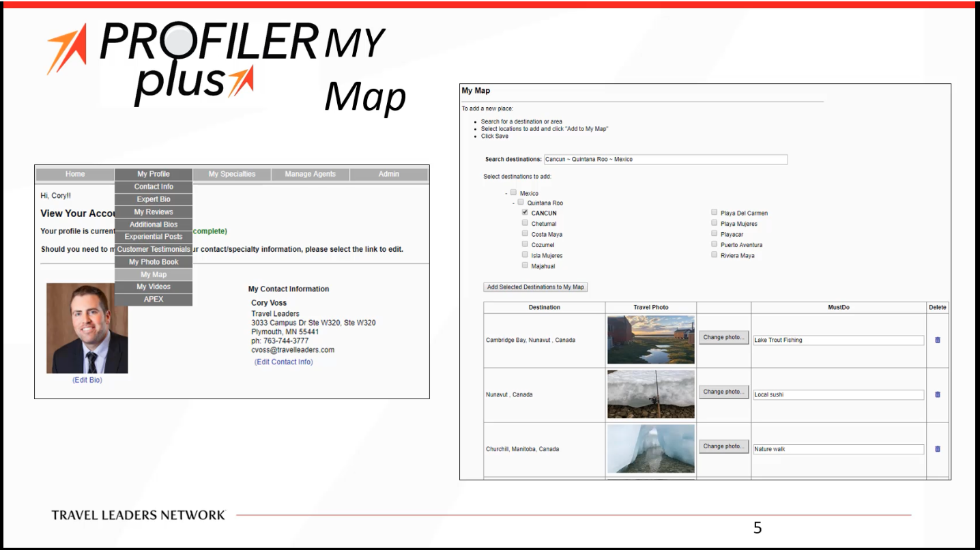This screenshot has width=980, height=550.
Task: Change photo for Cambridge Bay row
Action: [x=723, y=337]
